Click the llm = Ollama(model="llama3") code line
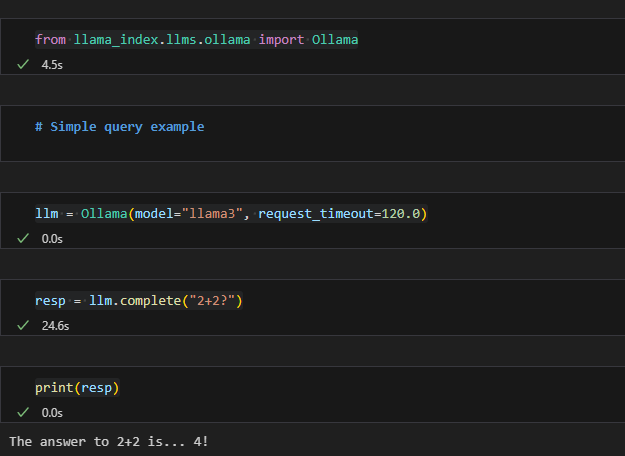The height and width of the screenshot is (456, 625). point(231,214)
